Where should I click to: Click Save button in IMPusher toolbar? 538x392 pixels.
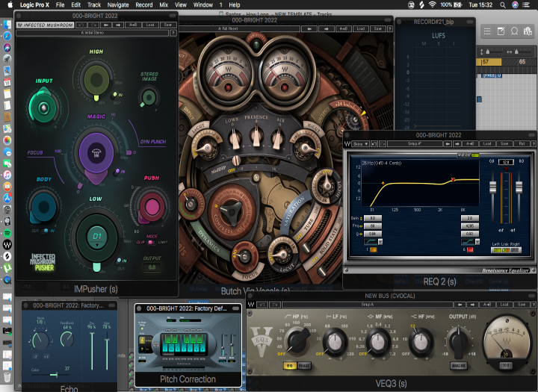click(168, 25)
